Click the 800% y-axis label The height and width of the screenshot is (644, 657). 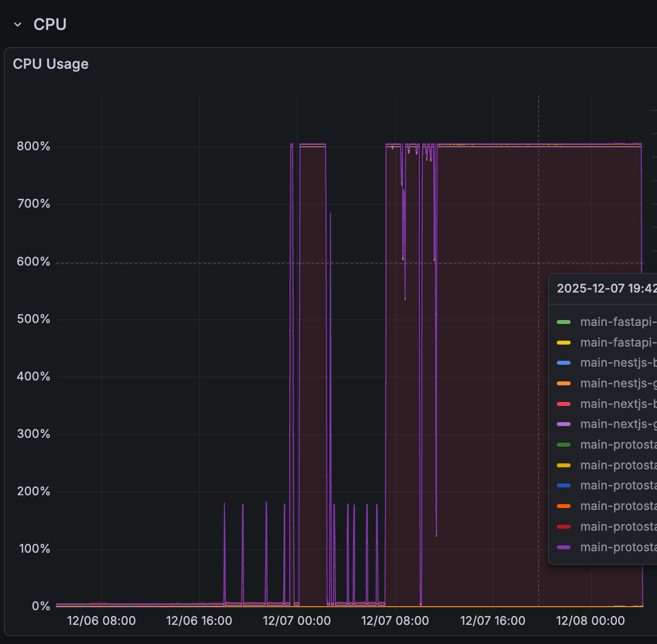point(33,146)
